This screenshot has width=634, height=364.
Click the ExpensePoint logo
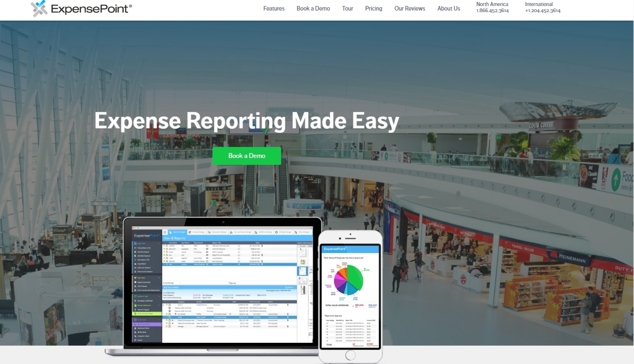[81, 9]
